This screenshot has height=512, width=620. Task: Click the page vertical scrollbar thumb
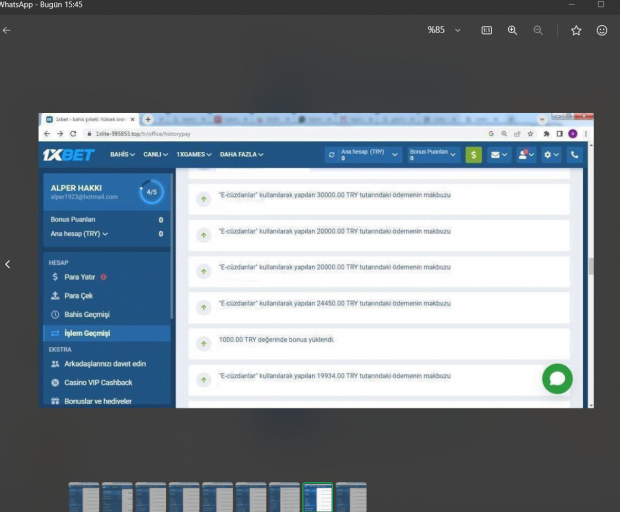click(591, 266)
